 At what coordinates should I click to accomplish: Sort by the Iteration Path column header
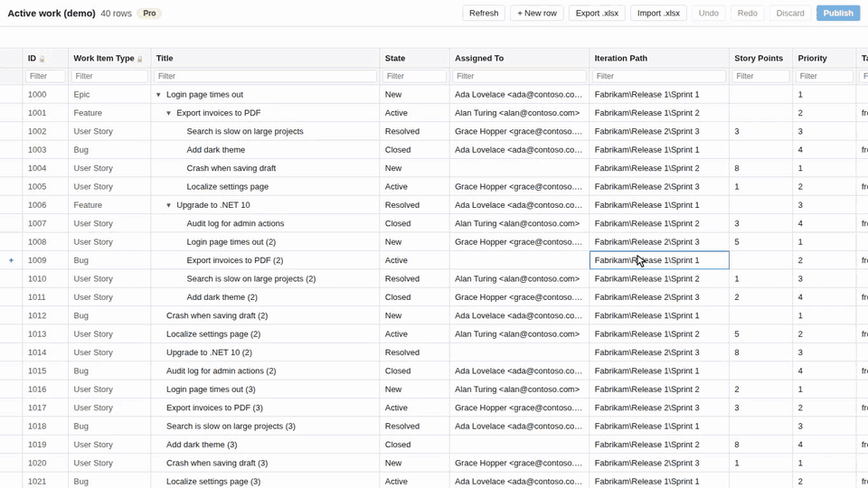coord(620,58)
